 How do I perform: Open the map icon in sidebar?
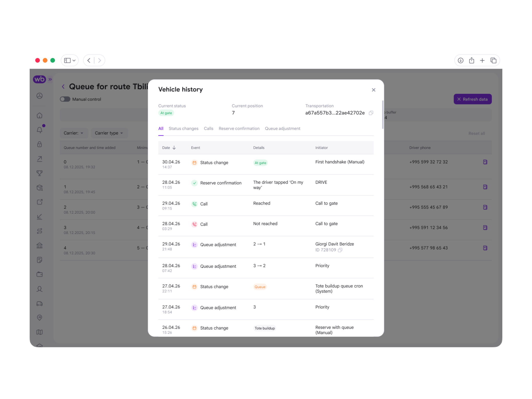click(x=39, y=332)
